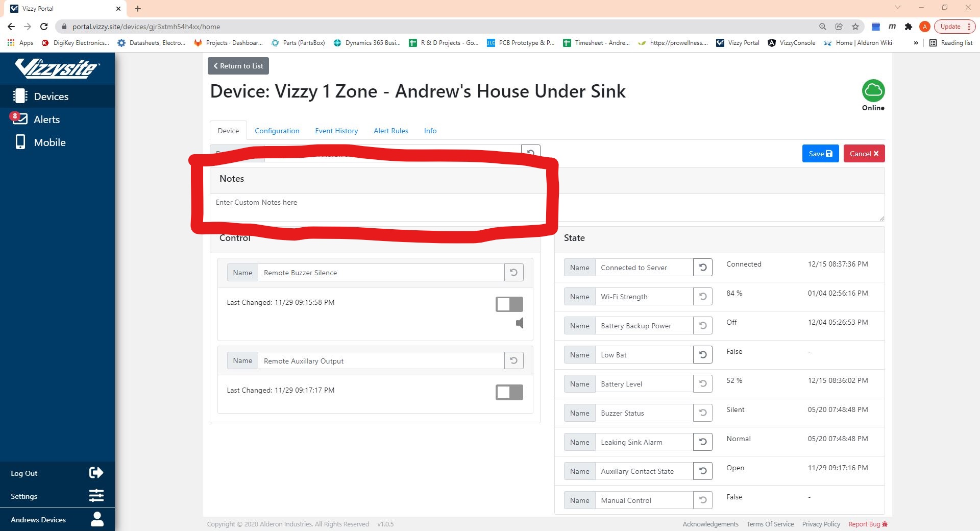Open browser extensions puzzle icon

[x=908, y=27]
